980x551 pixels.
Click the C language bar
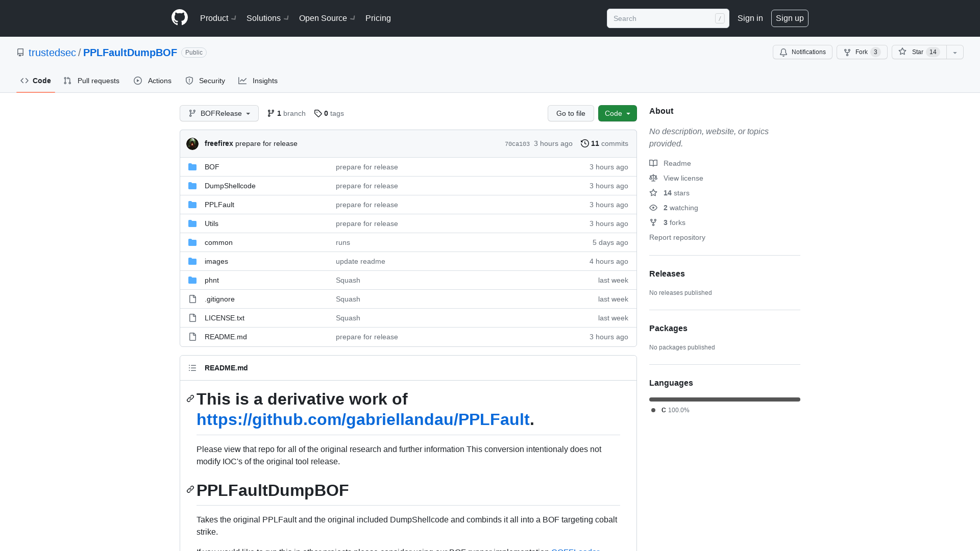point(725,399)
